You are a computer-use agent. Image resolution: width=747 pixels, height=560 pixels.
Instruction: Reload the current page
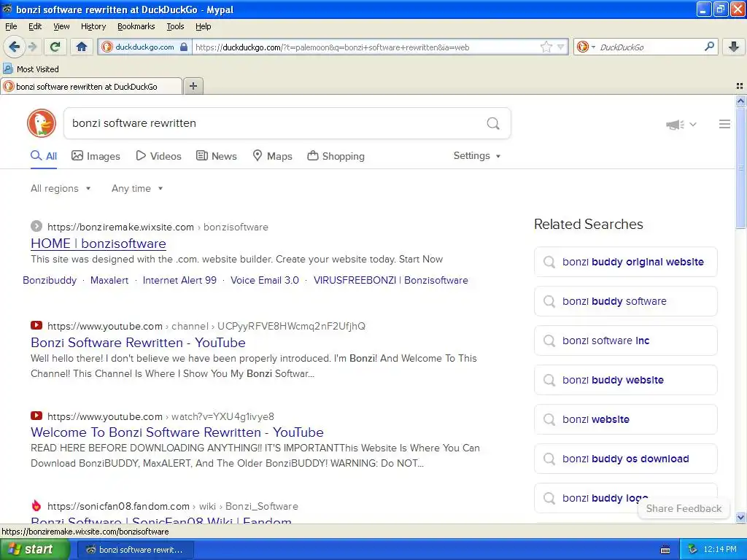point(55,47)
